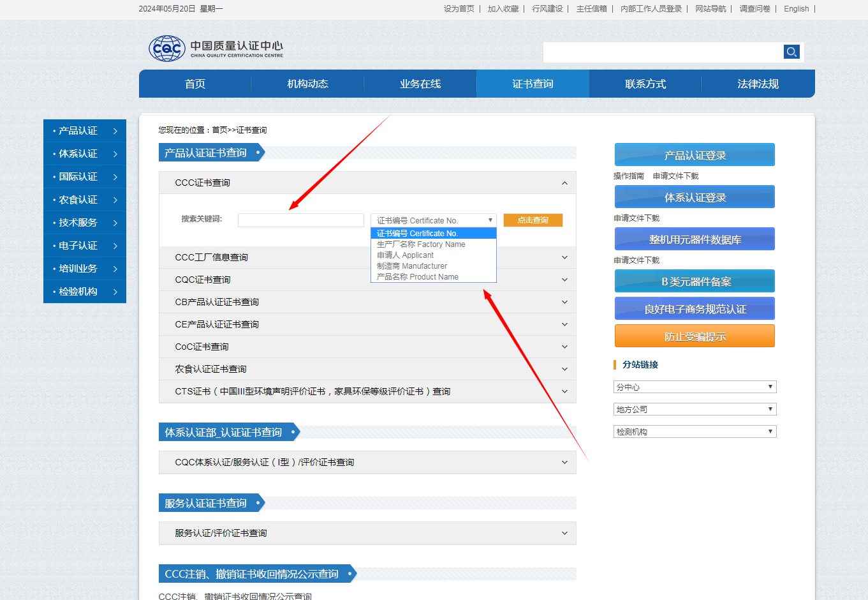Click the search magnifier icon

tap(791, 52)
